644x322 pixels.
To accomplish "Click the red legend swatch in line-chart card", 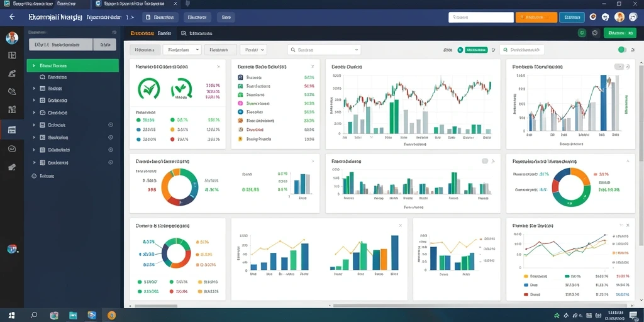I will click(526, 294).
